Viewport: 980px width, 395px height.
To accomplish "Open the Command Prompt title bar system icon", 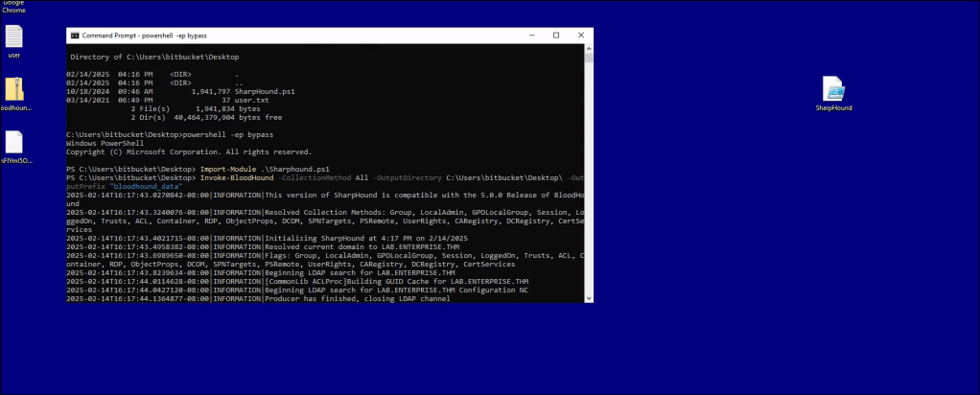I will [75, 35].
